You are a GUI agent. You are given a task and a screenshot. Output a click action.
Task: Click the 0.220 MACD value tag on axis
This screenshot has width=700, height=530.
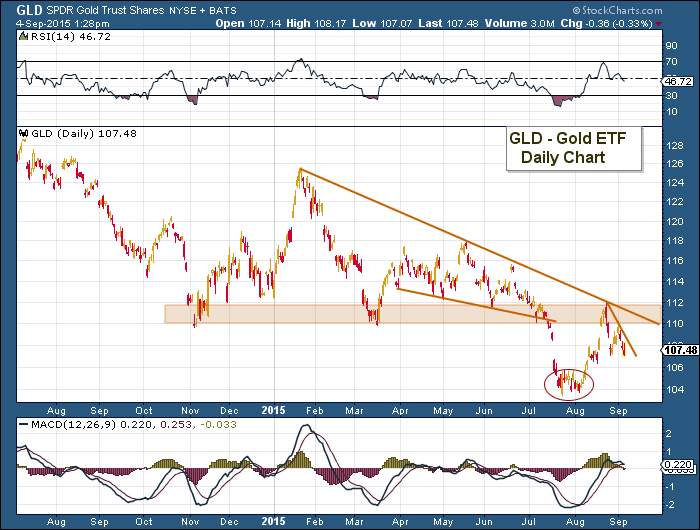coord(678,465)
